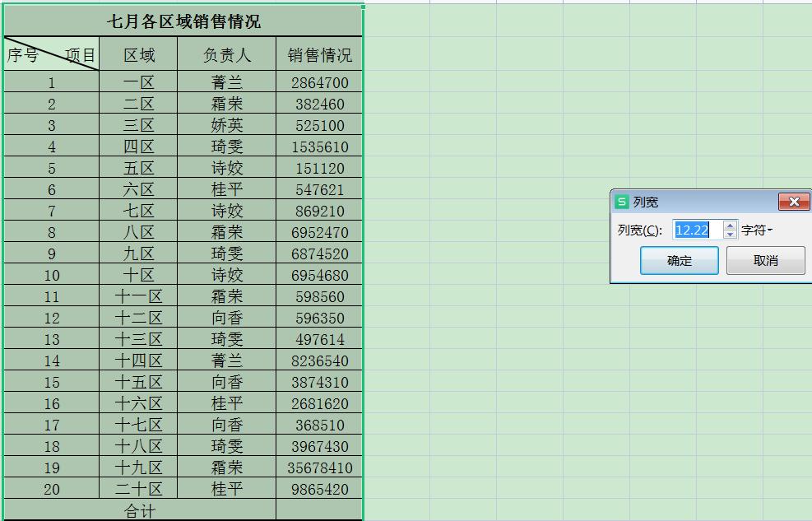
Task: Select the sales value 2864700
Action: point(319,82)
